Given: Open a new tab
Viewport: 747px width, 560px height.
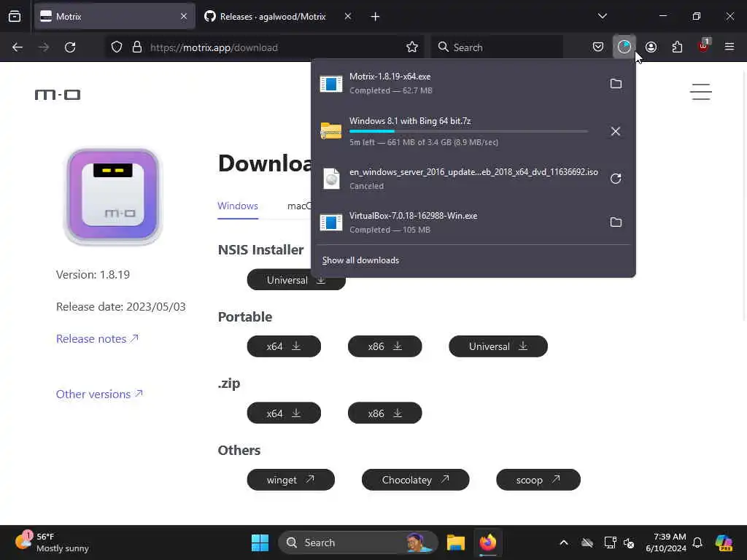Looking at the screenshot, I should (375, 17).
